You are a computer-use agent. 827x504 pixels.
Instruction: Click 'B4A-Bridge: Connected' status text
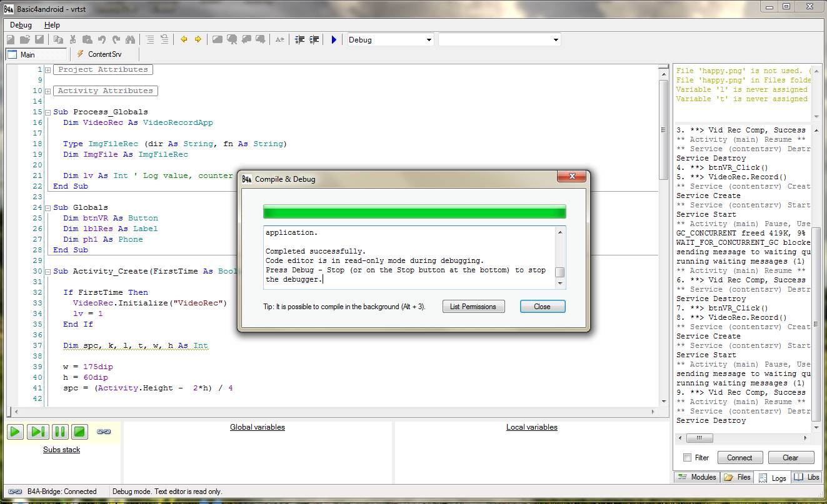(62, 492)
